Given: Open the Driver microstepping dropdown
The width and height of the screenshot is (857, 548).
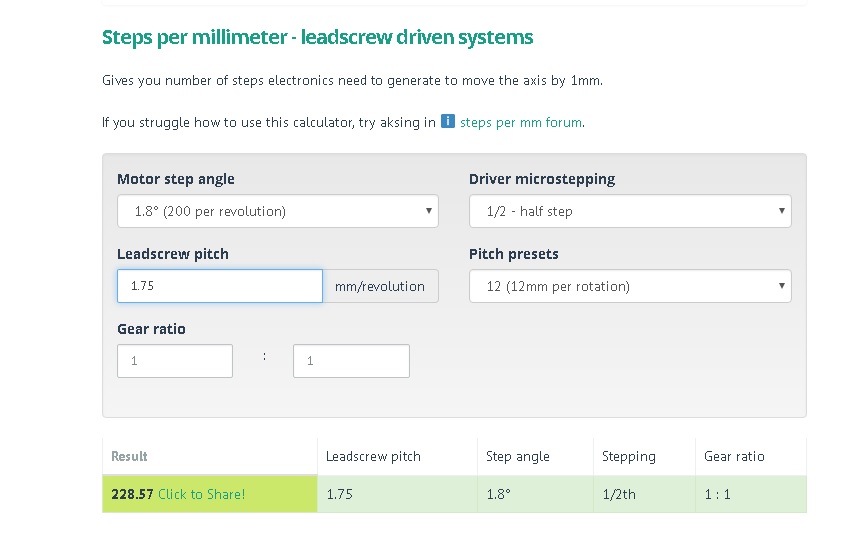Looking at the screenshot, I should point(630,211).
